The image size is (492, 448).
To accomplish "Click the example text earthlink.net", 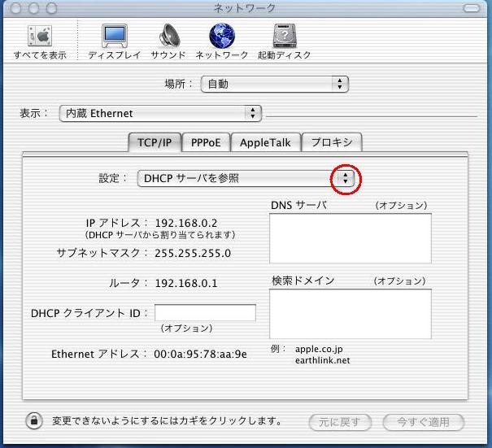I will click(x=322, y=360).
